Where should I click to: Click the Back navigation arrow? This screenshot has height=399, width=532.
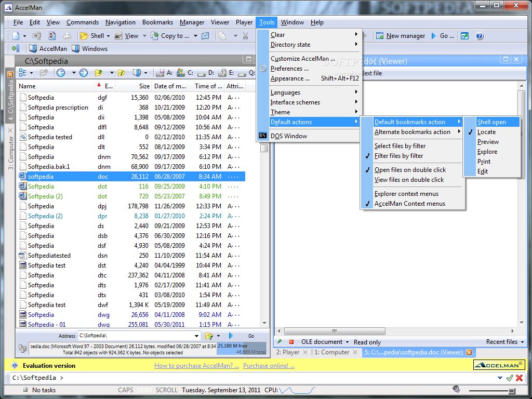click(x=61, y=73)
